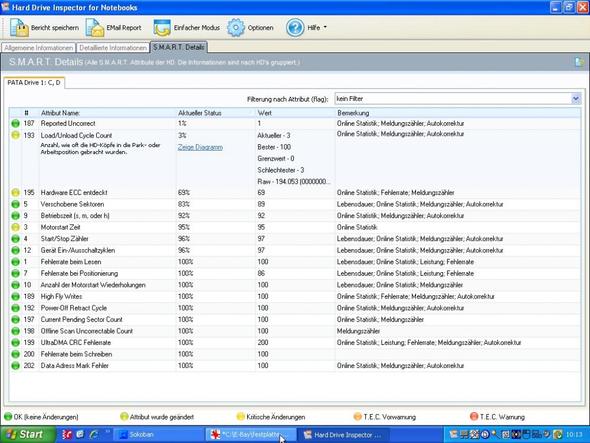Click green status icon for Reported Uncorrect
Screen dimensions: 590x443
click(15, 123)
